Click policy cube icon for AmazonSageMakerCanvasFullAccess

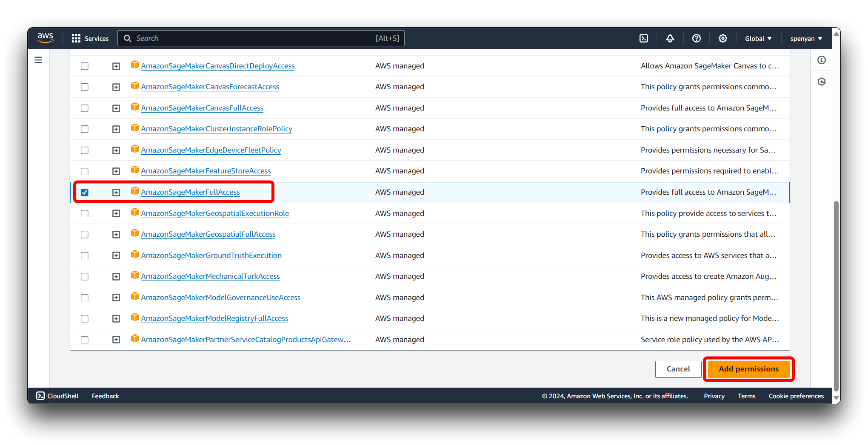[135, 107]
